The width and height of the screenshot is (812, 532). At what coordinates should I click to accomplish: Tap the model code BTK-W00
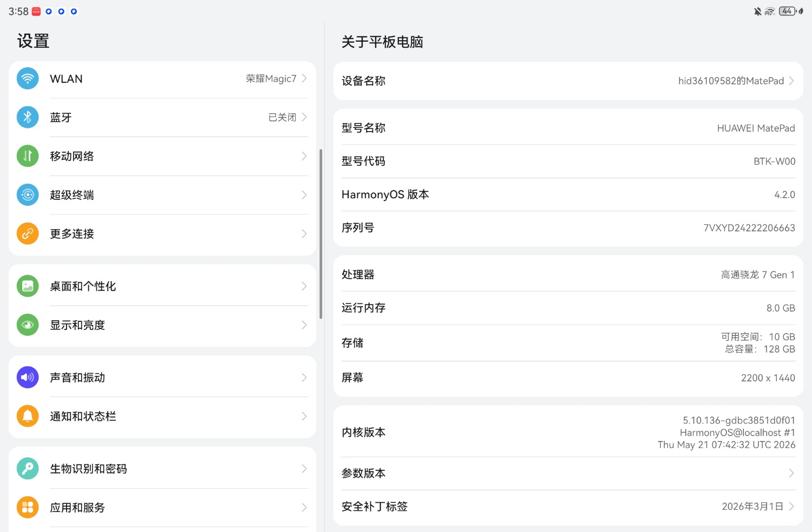(774, 161)
